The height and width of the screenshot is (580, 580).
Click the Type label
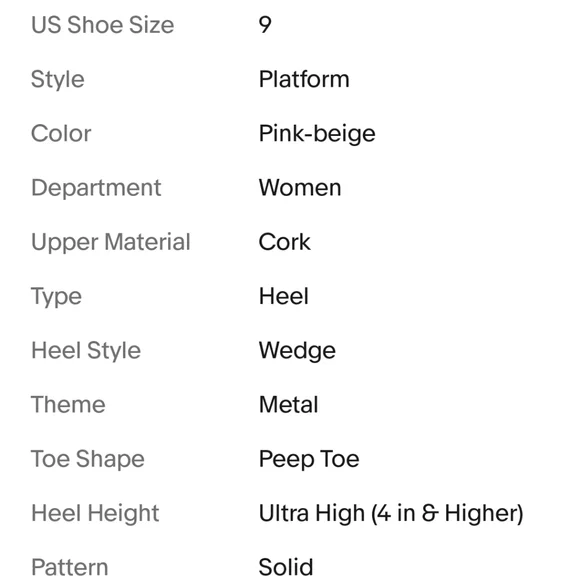[x=56, y=297]
